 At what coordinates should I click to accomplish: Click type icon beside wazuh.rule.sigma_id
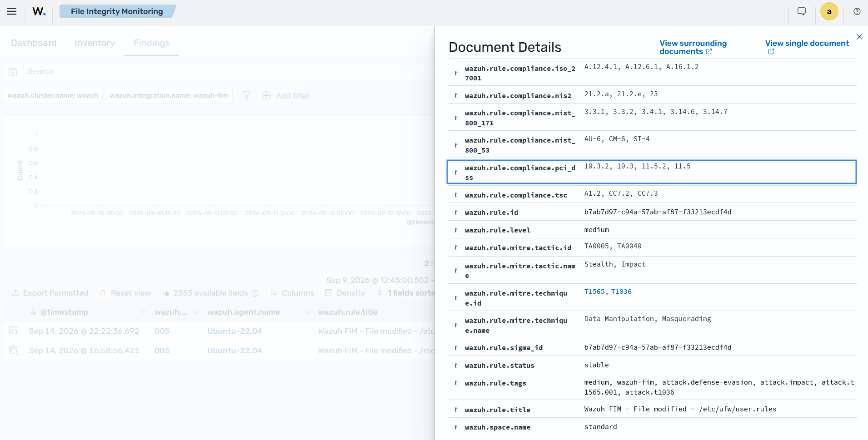455,348
